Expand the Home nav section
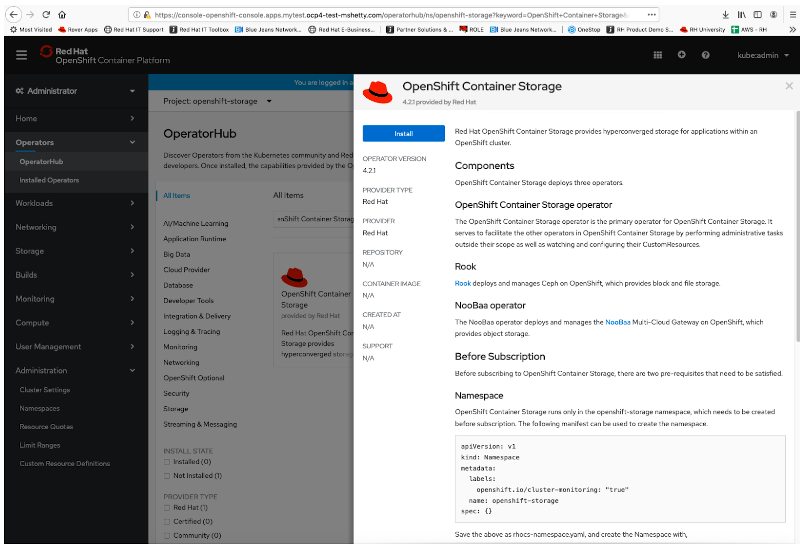Viewport: 800px width, 547px height. [76, 118]
